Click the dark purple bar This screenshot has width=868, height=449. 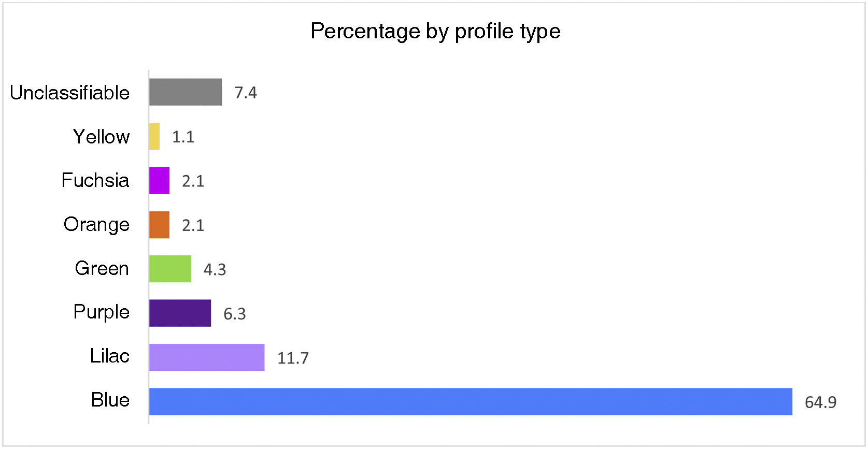pyautogui.click(x=180, y=313)
